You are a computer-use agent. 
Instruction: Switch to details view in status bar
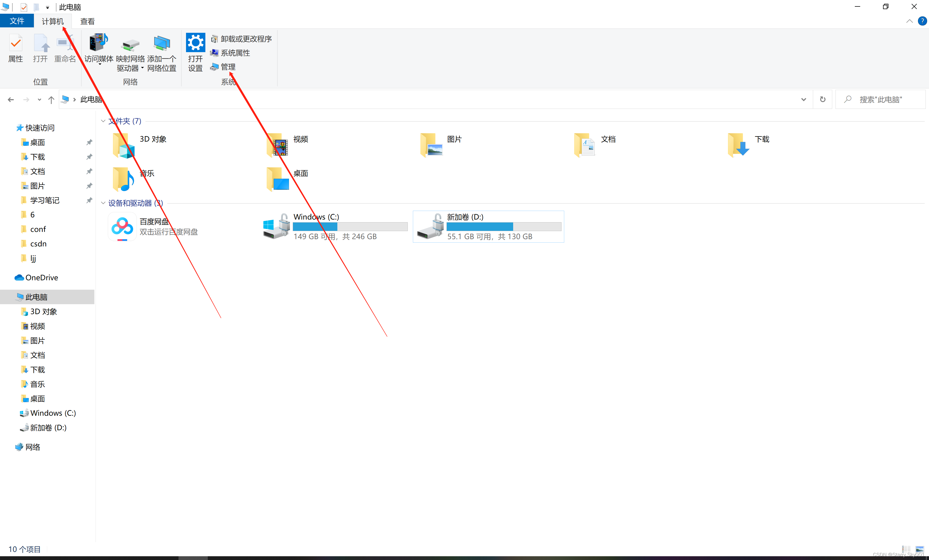[x=906, y=549]
